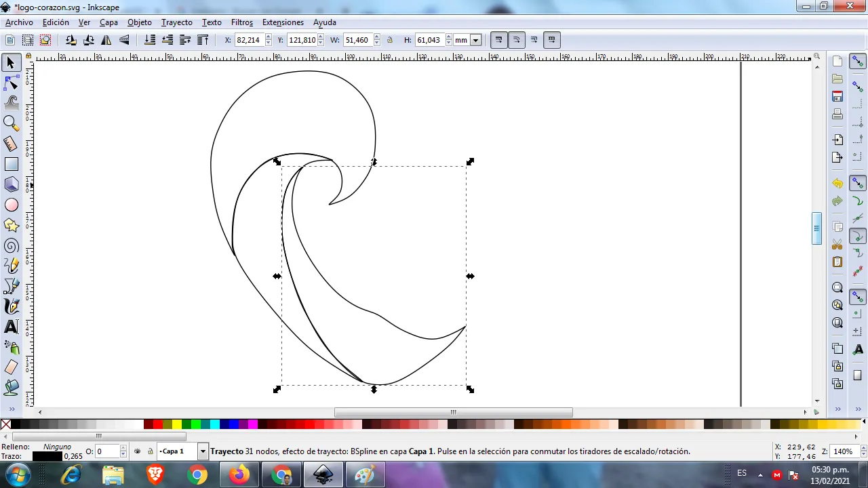Select the Tweak tool

[11, 103]
